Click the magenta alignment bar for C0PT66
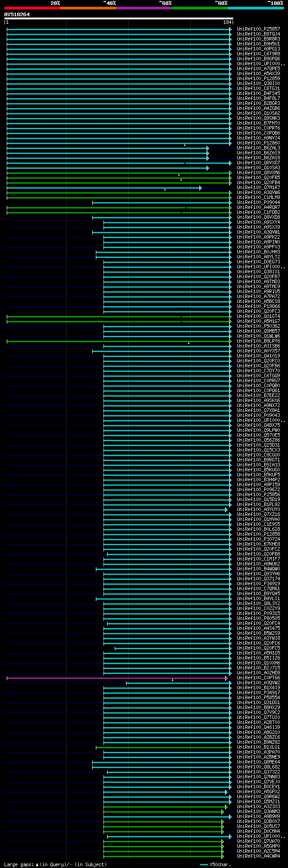The image size is (288, 868). (x=117, y=678)
